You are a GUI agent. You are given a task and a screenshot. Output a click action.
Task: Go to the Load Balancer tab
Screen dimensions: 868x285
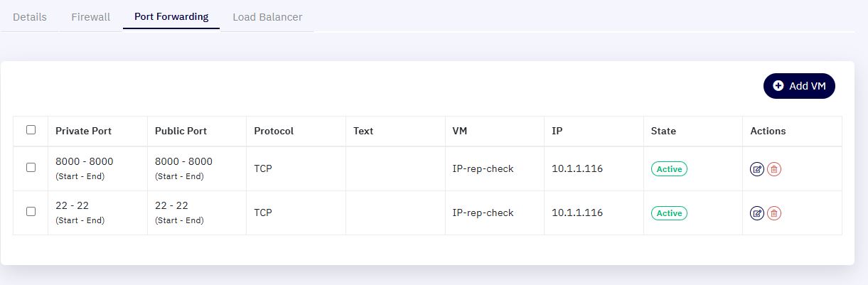(x=267, y=16)
